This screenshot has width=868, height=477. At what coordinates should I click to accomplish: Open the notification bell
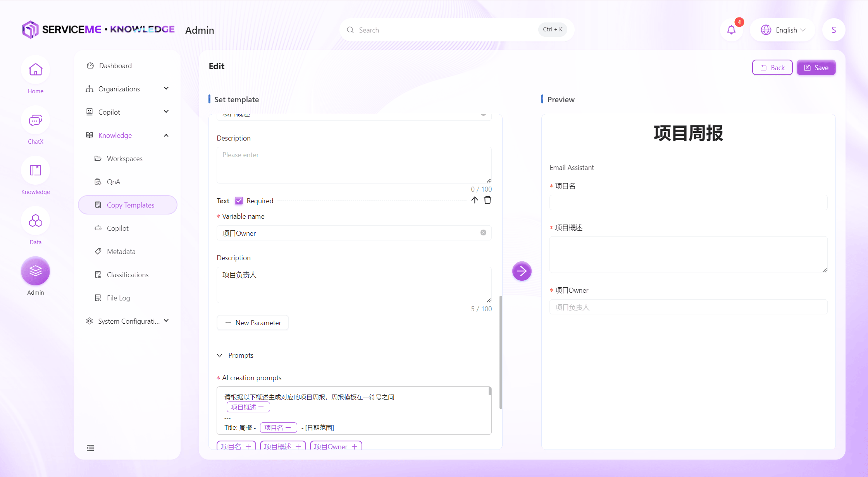[731, 30]
